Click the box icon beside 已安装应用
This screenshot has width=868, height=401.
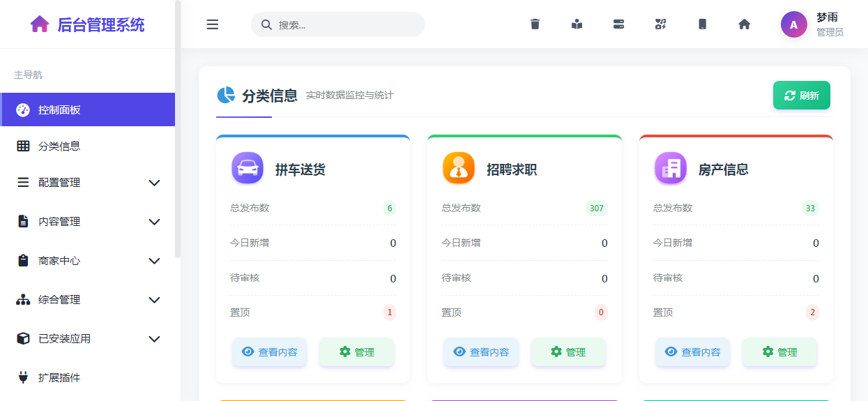coord(23,338)
